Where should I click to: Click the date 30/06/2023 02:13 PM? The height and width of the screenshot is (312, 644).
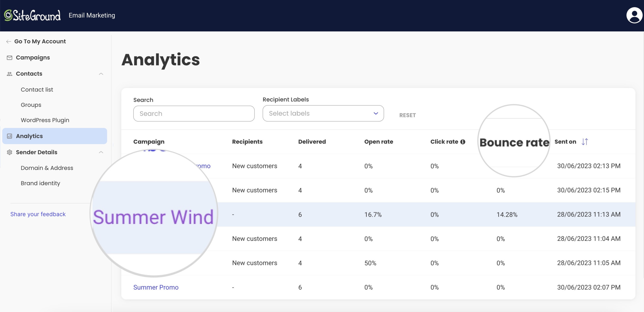[589, 166]
